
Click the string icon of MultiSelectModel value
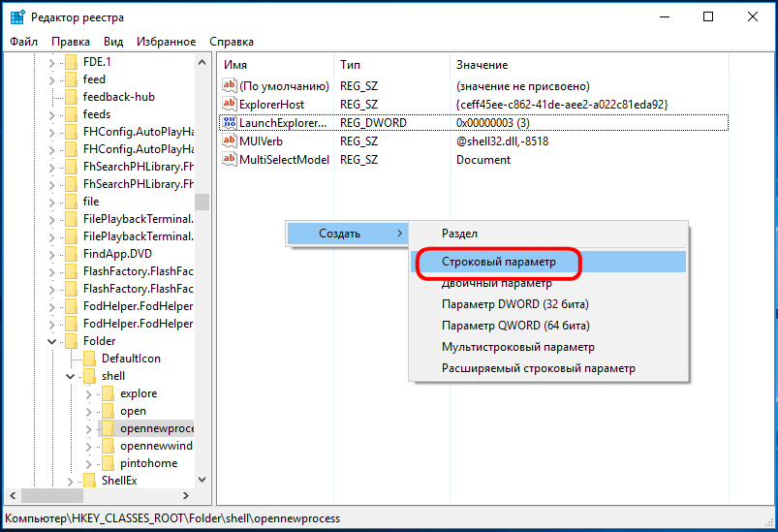[230, 159]
